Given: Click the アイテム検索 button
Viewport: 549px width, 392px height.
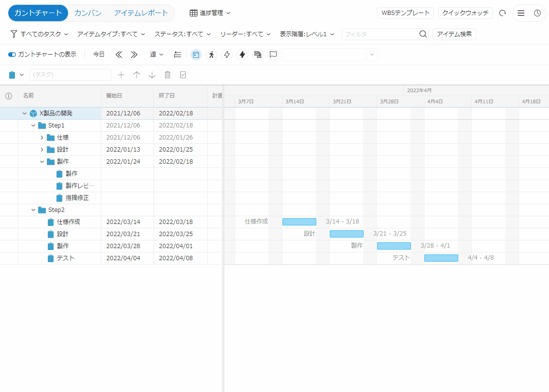Looking at the screenshot, I should (454, 34).
